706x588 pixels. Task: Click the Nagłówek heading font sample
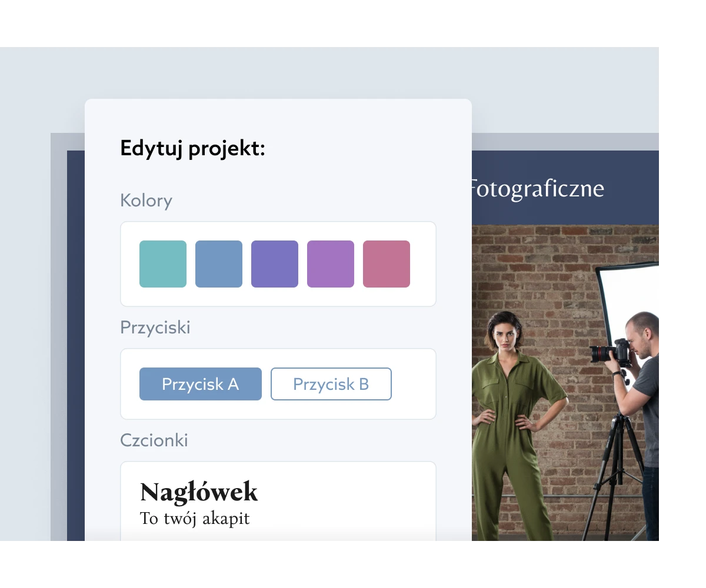click(199, 492)
